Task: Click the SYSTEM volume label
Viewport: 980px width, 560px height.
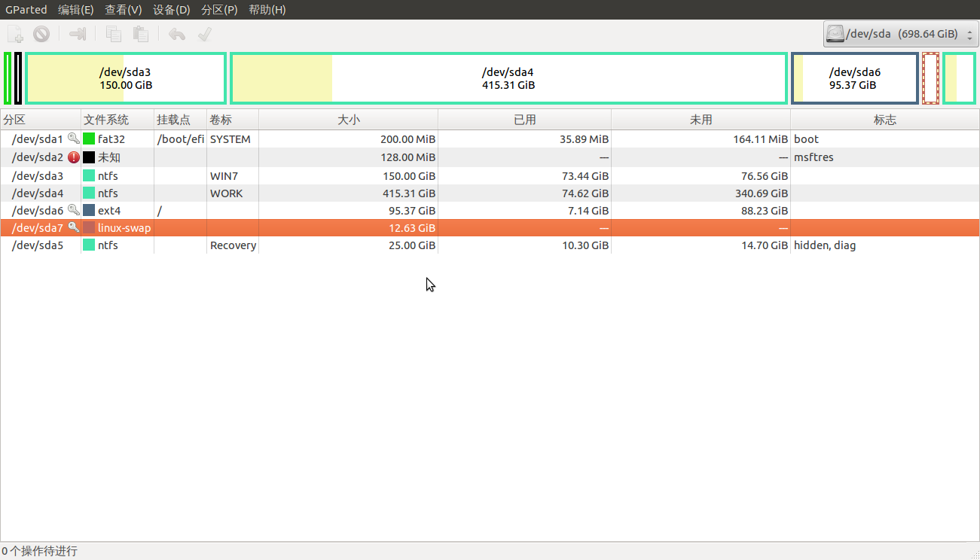Action: (230, 139)
